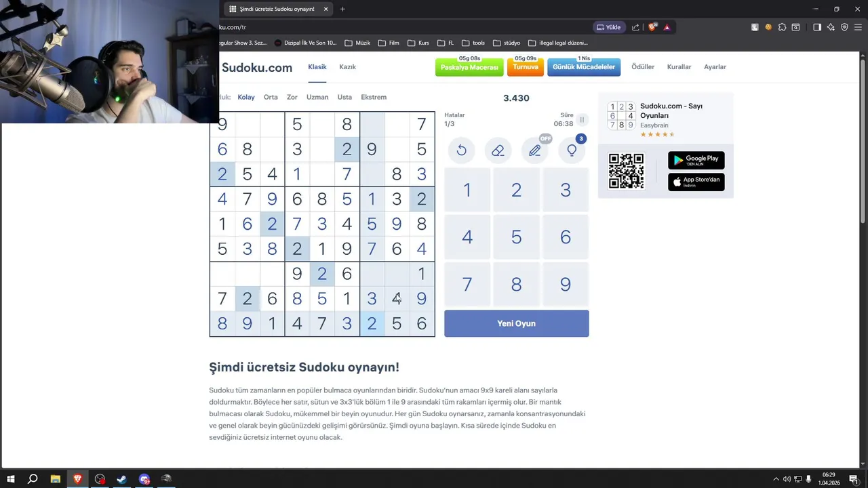Click the QR code image
The image size is (868, 488).
coord(626,171)
